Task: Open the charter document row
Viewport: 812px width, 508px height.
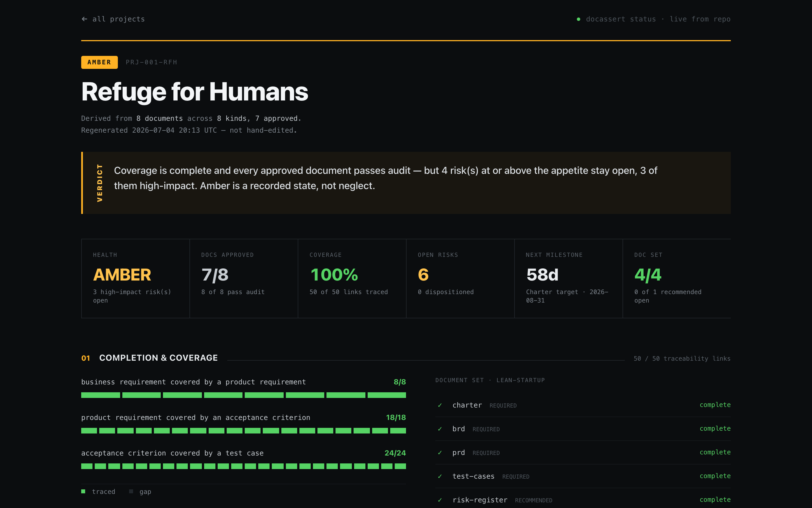Action: (583, 405)
